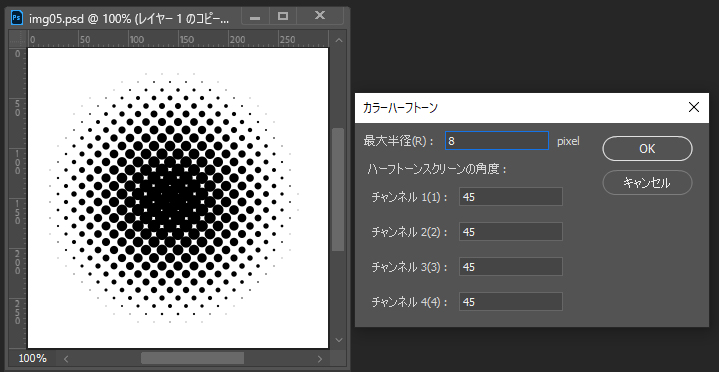Screen dimensions: 719x372
Task: Minimize the img05.psd document window
Action: (x=255, y=17)
